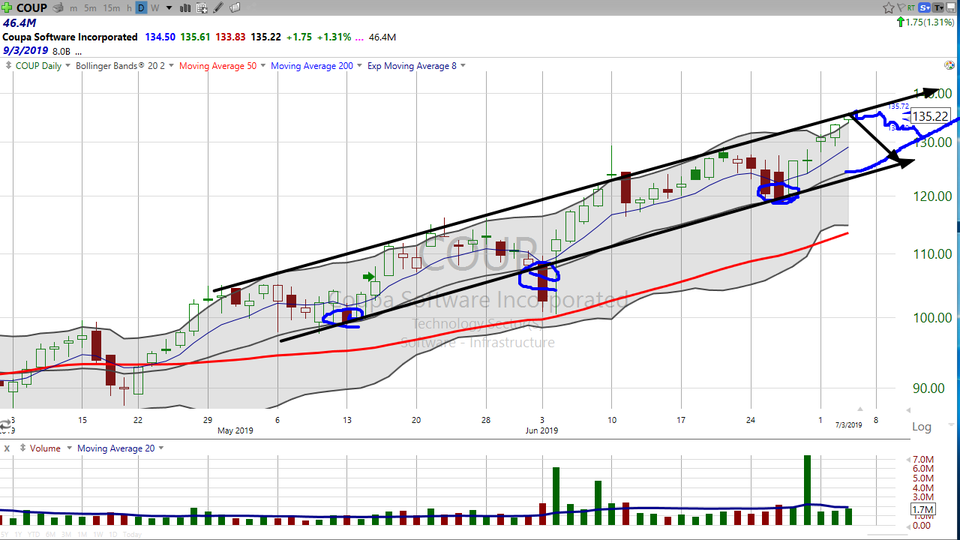
Task: Click the small left-arrow near the Log button
Action: (908, 410)
